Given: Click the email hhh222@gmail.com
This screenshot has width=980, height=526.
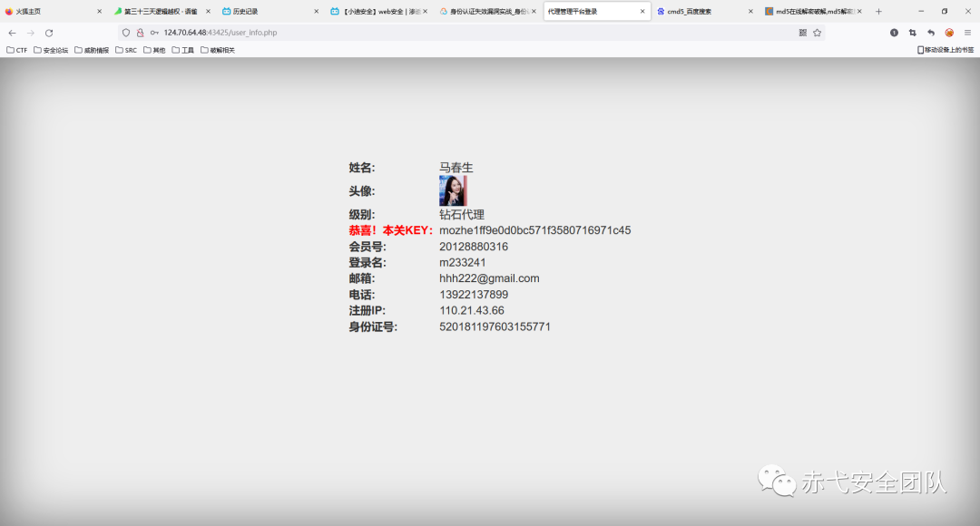Looking at the screenshot, I should [x=489, y=278].
